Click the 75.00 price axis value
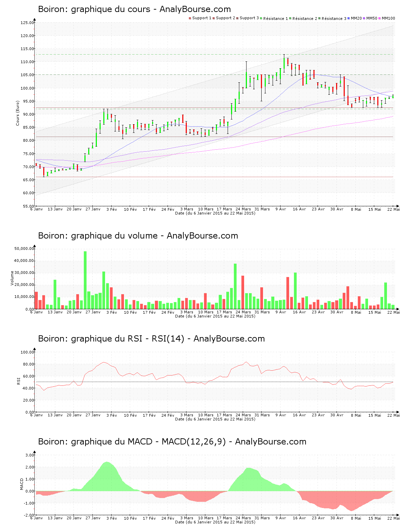The image size is (412, 532). tap(28, 154)
